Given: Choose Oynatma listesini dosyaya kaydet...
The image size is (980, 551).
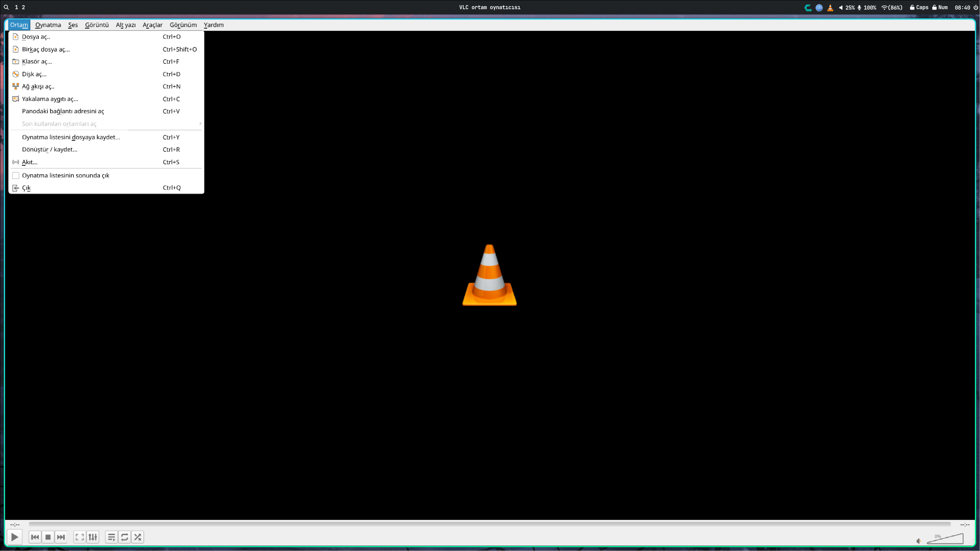Looking at the screenshot, I should 106,137.
